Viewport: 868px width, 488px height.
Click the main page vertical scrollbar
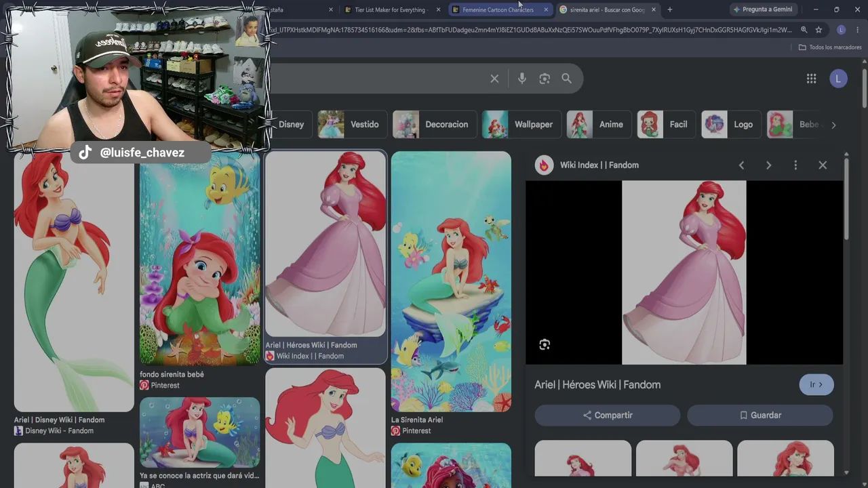coord(864,88)
